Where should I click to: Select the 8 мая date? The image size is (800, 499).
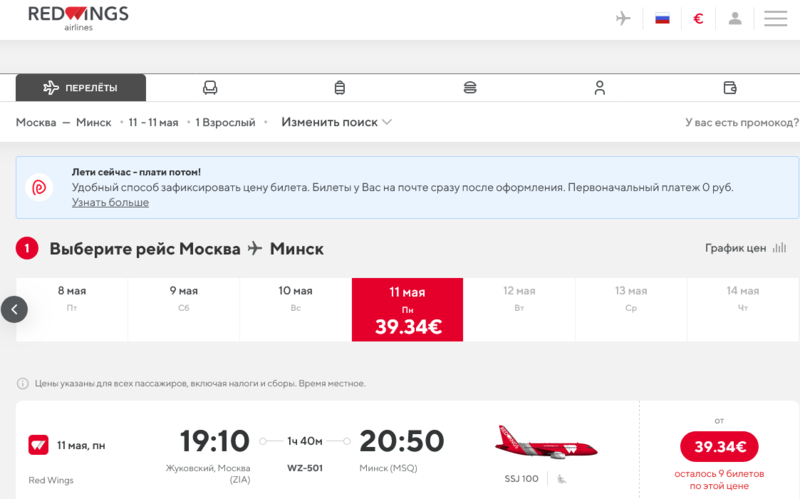pos(72,298)
